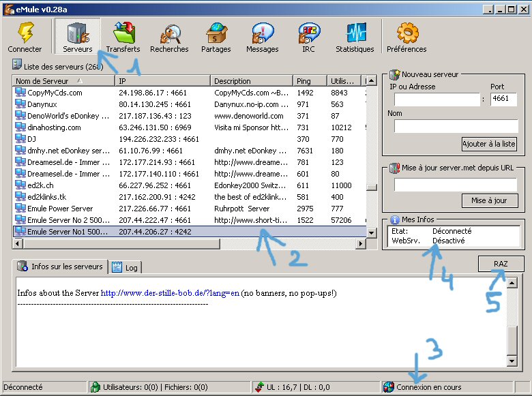Image resolution: width=532 pixels, height=396 pixels.
Task: Click the Visita mi Sponsor description cell
Action: pos(252,127)
